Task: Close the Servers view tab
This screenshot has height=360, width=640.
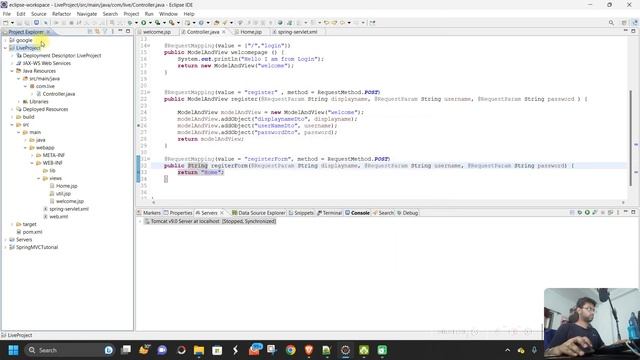Action: point(222,213)
